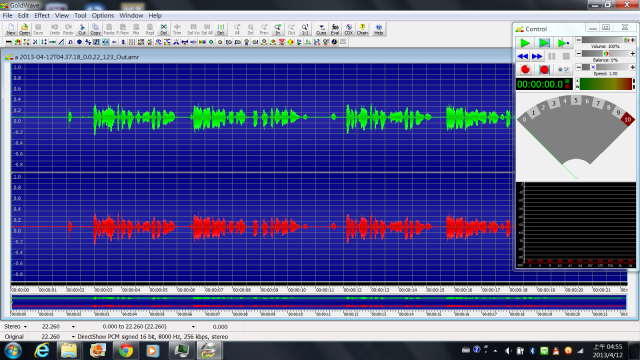Image resolution: width=640 pixels, height=360 pixels.
Task: Open the CDX audio extraction tool
Action: [x=349, y=29]
